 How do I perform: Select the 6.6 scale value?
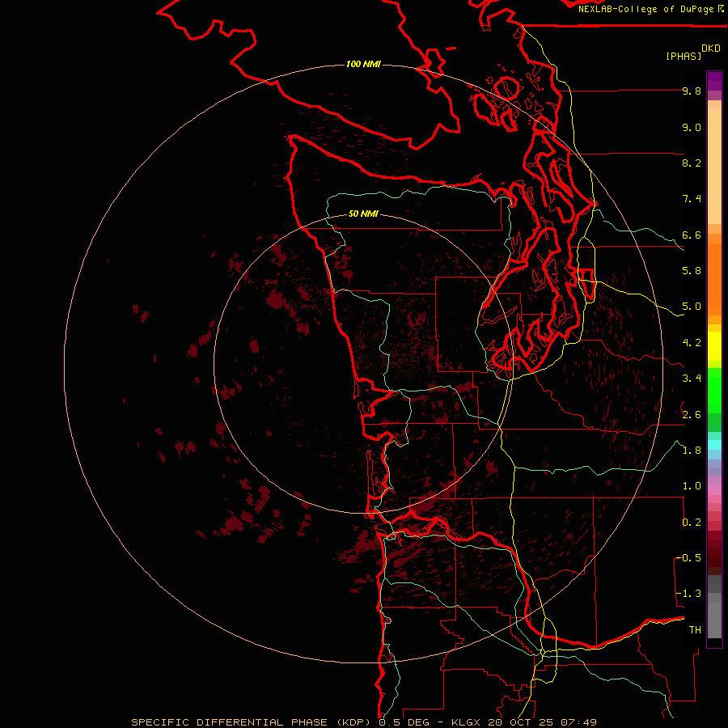[x=692, y=235]
